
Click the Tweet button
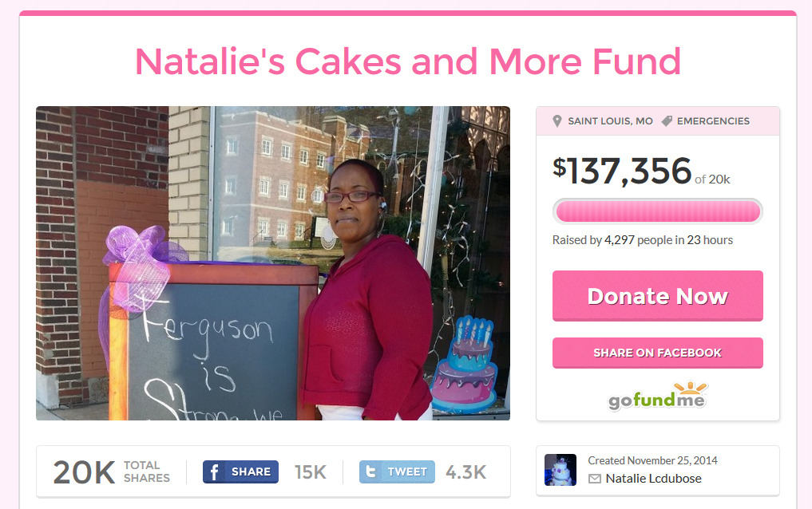[397, 472]
